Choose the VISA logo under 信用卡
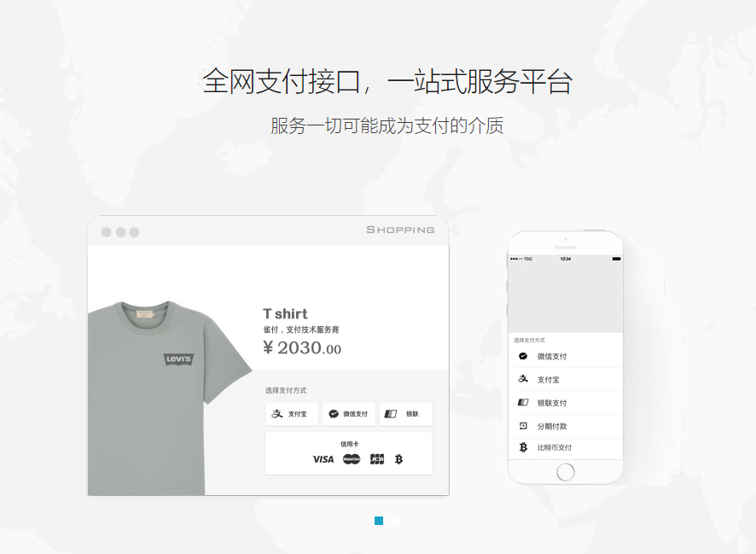756x554 pixels. pyautogui.click(x=323, y=459)
